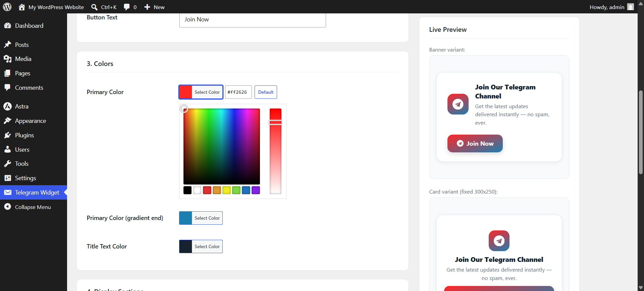Click the search magnifier icon
Image resolution: width=644 pixels, height=291 pixels.
click(95, 7)
